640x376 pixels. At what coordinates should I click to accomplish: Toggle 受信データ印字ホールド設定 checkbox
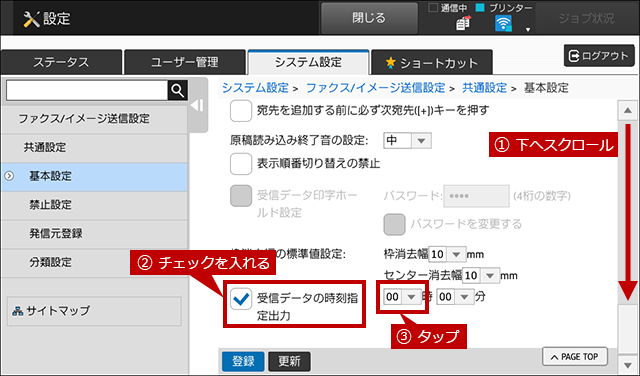tap(241, 196)
